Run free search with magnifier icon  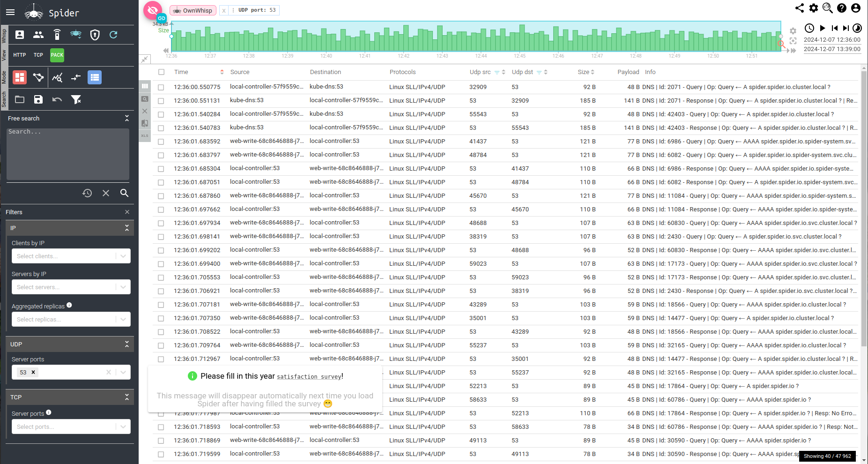click(124, 193)
